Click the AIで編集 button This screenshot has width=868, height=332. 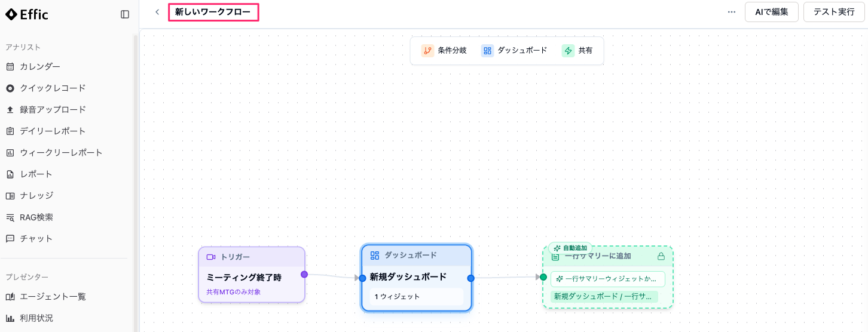pos(772,12)
